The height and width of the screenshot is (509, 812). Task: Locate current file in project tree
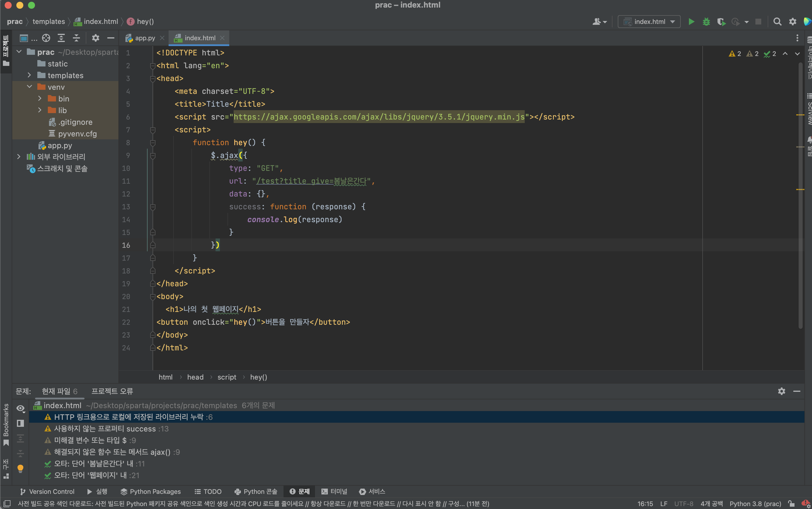pyautogui.click(x=46, y=38)
